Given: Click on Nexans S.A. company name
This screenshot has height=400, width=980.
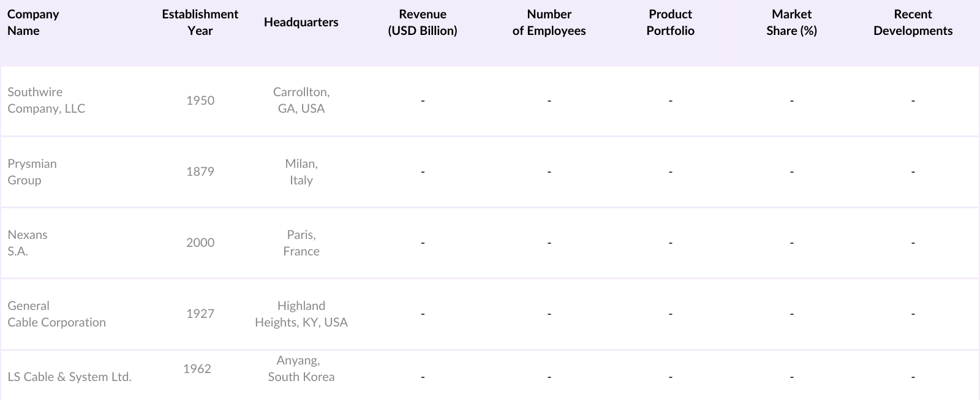Looking at the screenshot, I should [x=28, y=243].
